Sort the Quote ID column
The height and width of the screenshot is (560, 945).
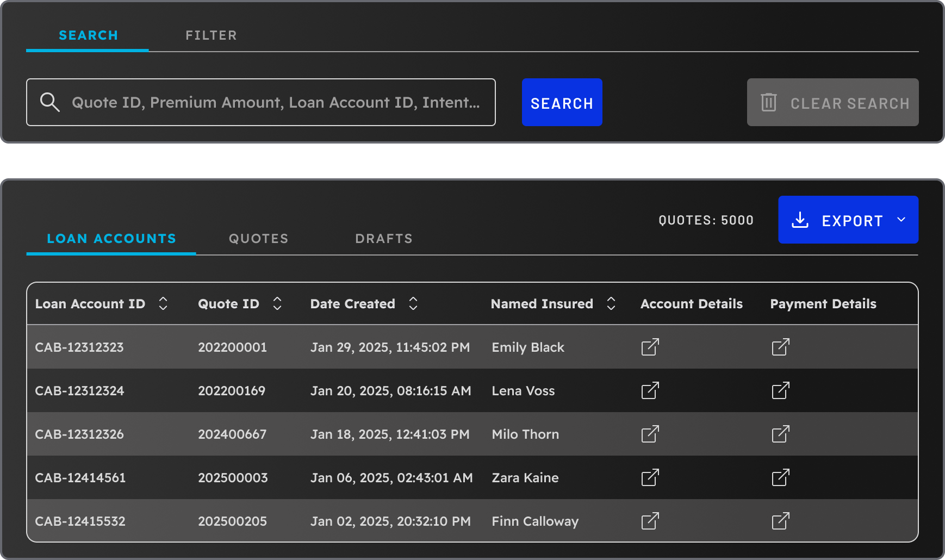pos(277,303)
